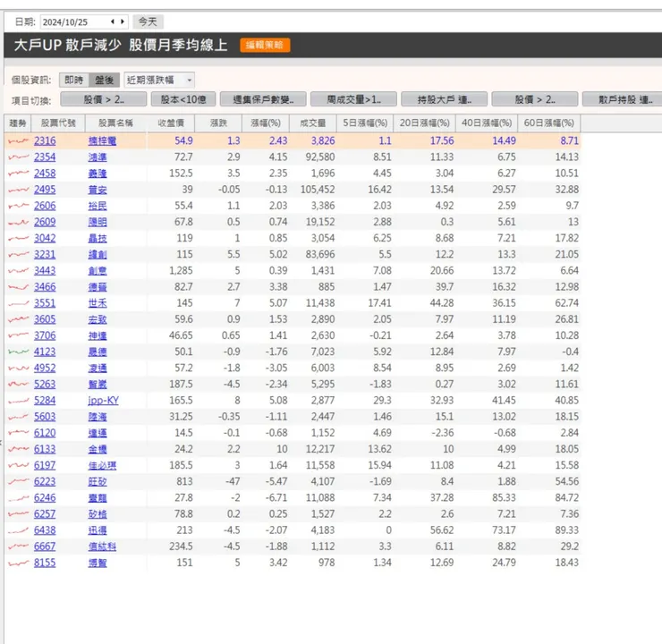Viewport: 662px width, 644px height.
Task: Open stock code link 2316
Action: pyautogui.click(x=45, y=141)
